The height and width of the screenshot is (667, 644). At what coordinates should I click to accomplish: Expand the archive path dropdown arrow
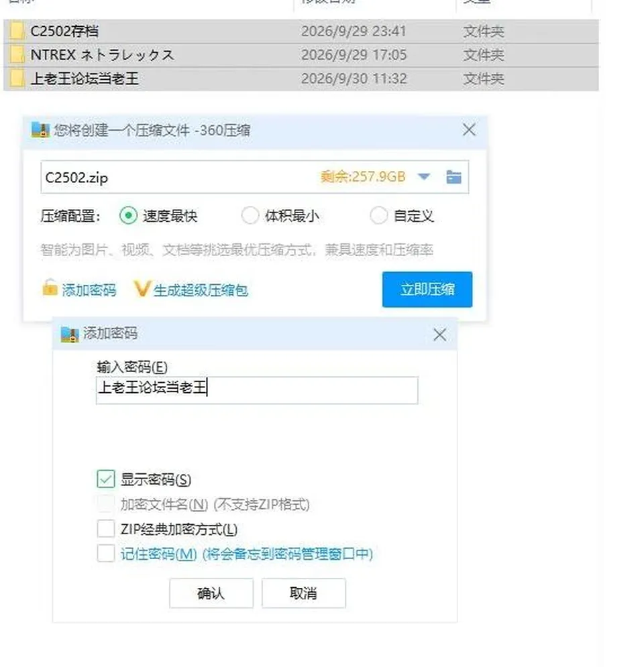coord(424,176)
